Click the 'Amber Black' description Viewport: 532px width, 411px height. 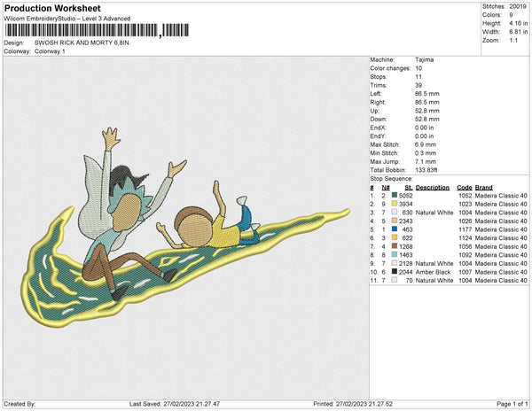point(433,272)
